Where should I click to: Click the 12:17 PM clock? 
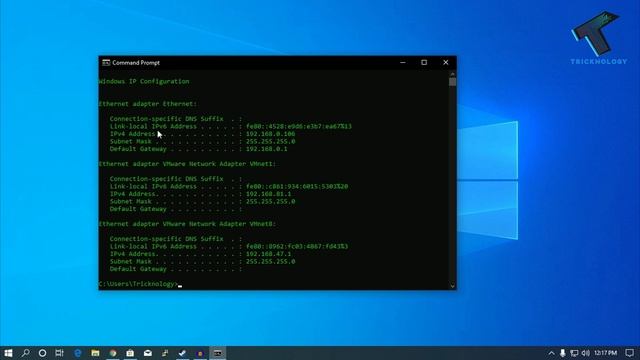click(x=606, y=353)
